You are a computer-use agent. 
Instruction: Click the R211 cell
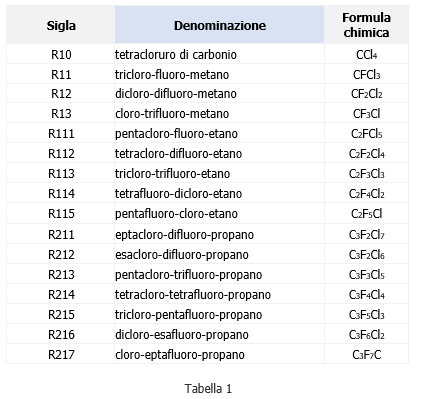coord(61,234)
